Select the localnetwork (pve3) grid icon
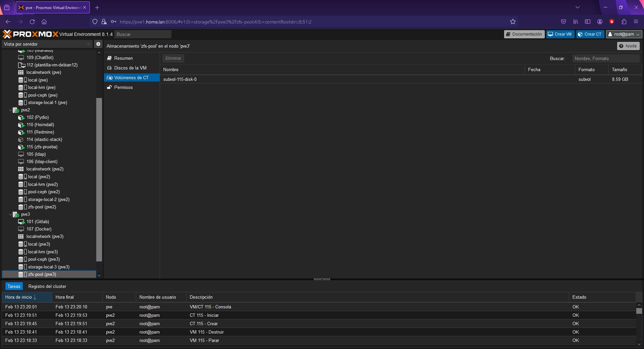 (x=21, y=237)
